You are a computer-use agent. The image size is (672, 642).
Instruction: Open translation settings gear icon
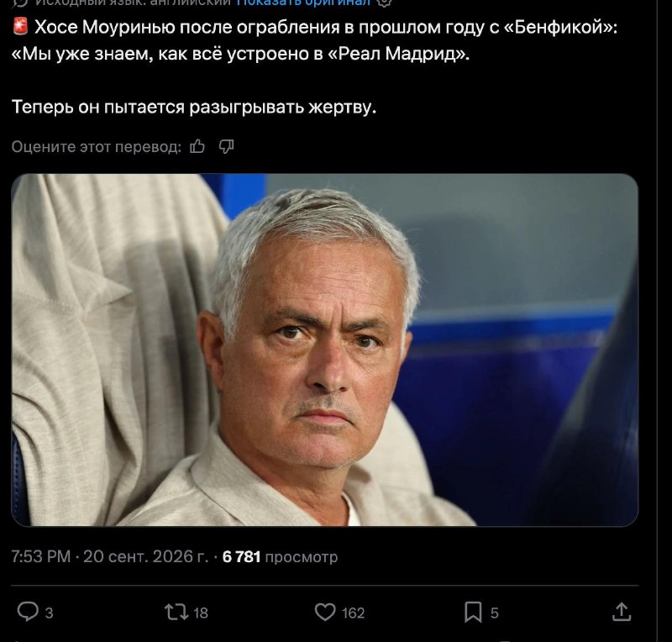point(385,3)
